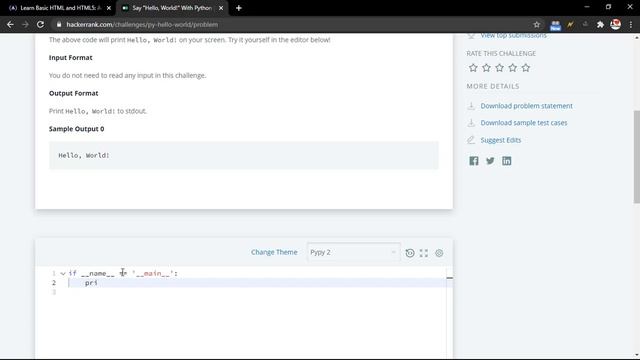Switch to the Say Hello, World! With Python tab

click(171, 8)
